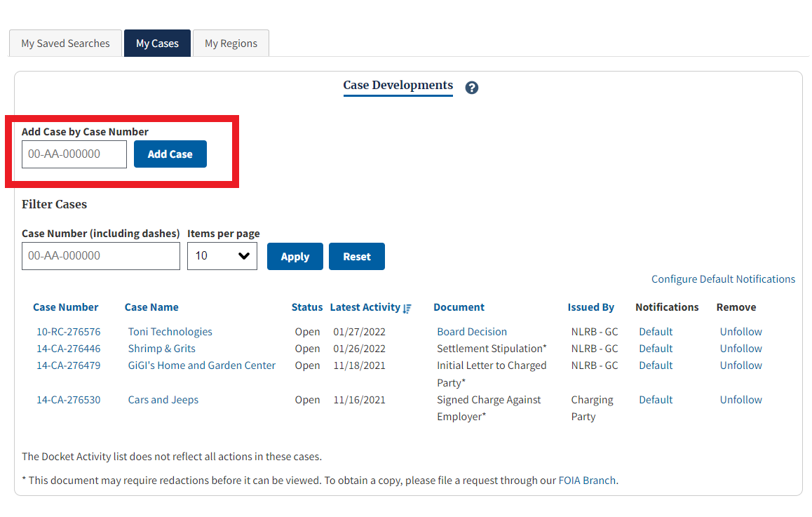
Task: Unfollow the Cars and Jeeps case
Action: click(740, 400)
